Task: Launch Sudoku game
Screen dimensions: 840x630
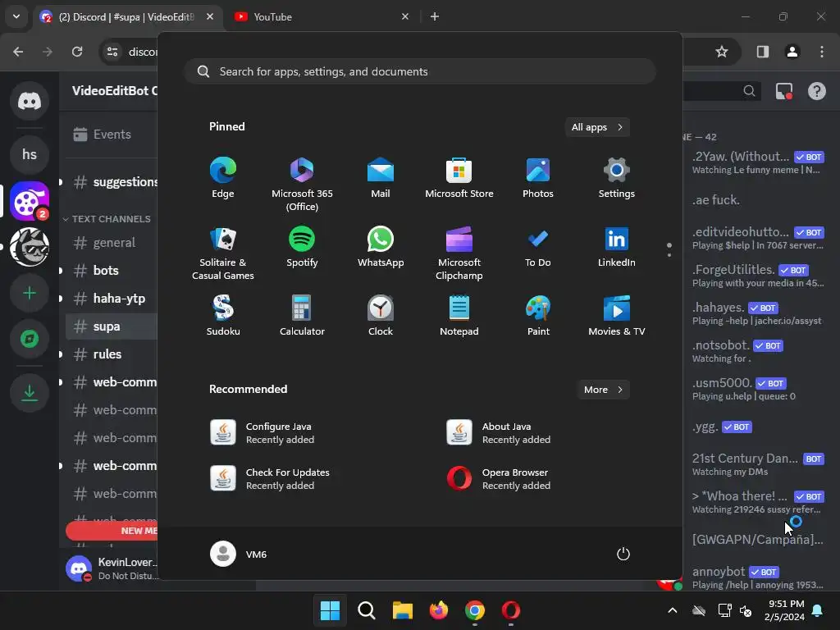Action: [223, 316]
